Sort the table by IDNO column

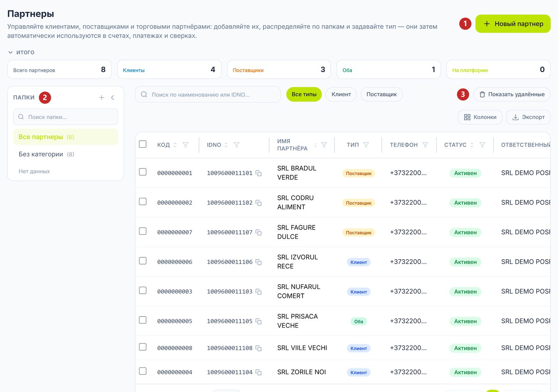click(x=226, y=145)
